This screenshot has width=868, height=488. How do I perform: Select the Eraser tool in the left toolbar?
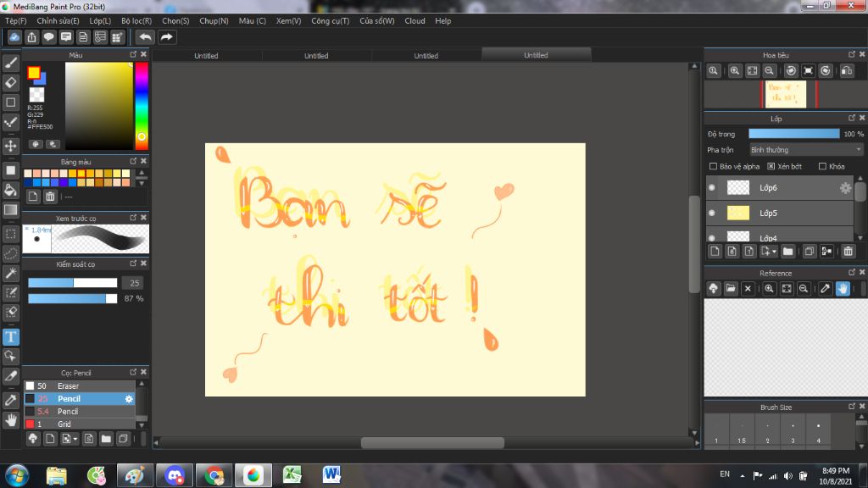10,82
